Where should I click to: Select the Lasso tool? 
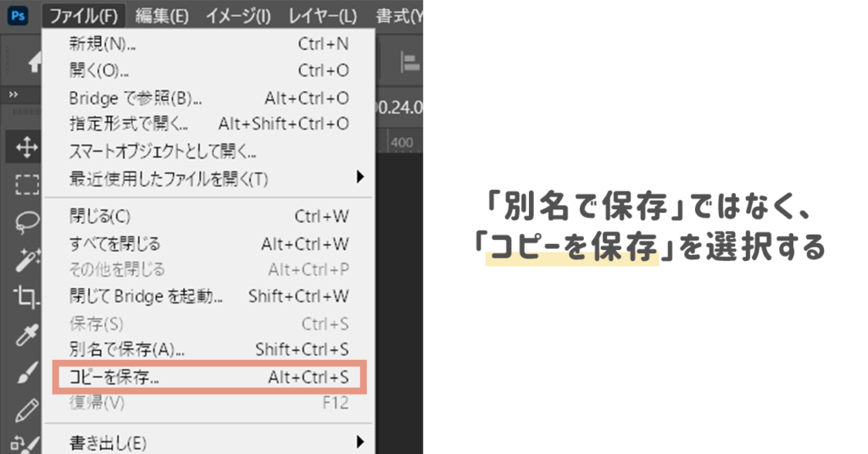tap(25, 221)
